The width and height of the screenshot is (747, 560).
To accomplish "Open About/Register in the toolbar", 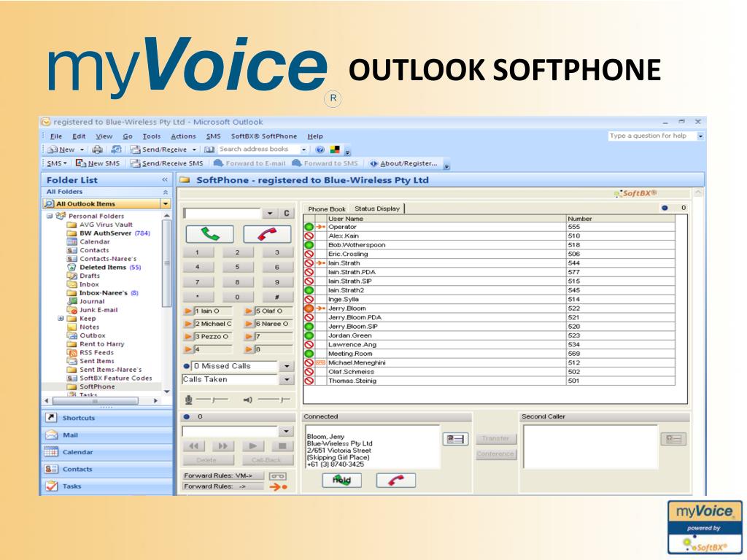I will point(403,163).
